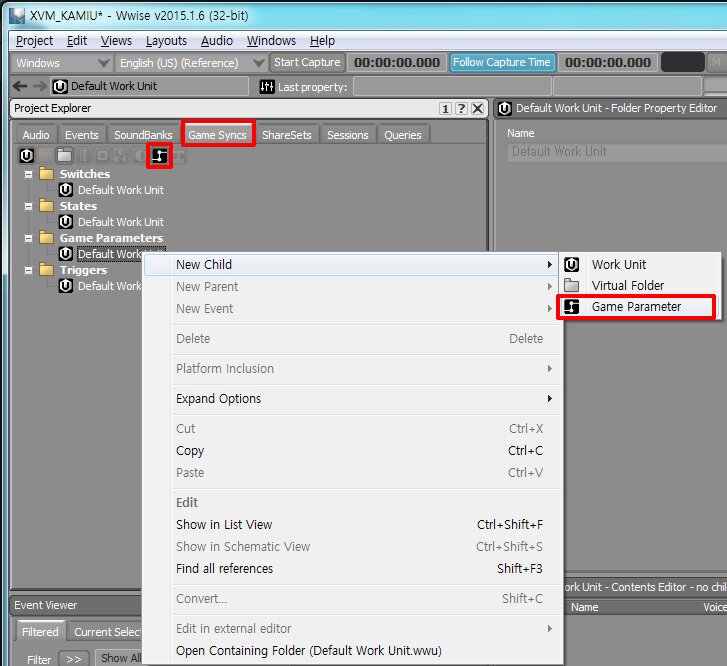Choose Work Unit from New Child submenu
Image resolution: width=727 pixels, height=666 pixels.
point(640,265)
